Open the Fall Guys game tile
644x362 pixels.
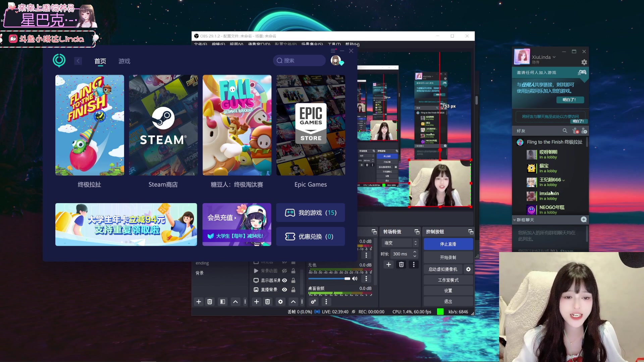coord(237,125)
